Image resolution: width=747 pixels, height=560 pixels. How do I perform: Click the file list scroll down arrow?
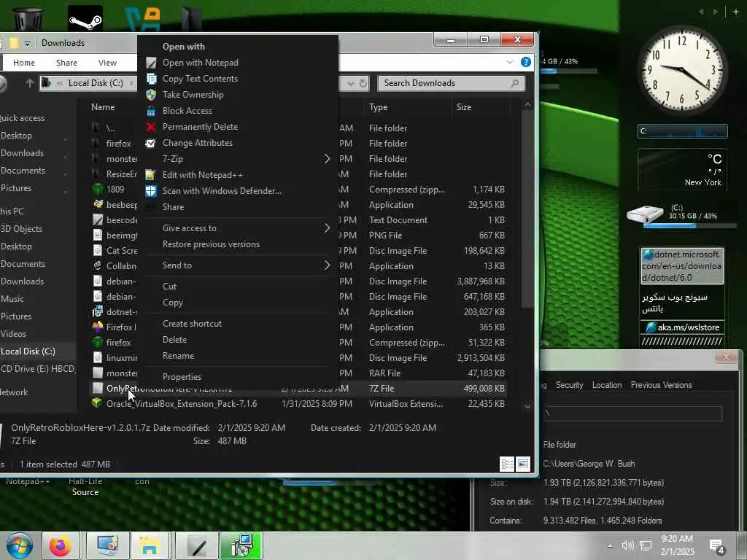pos(527,406)
